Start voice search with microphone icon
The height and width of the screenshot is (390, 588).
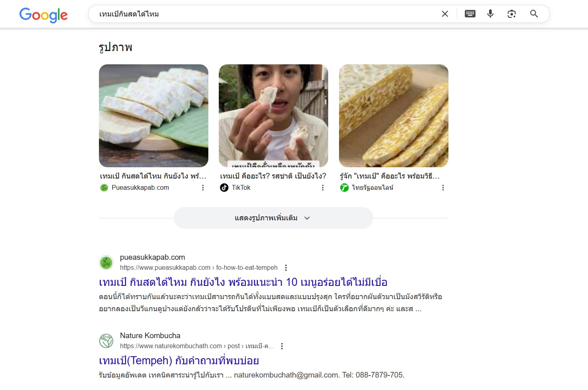pyautogui.click(x=490, y=14)
